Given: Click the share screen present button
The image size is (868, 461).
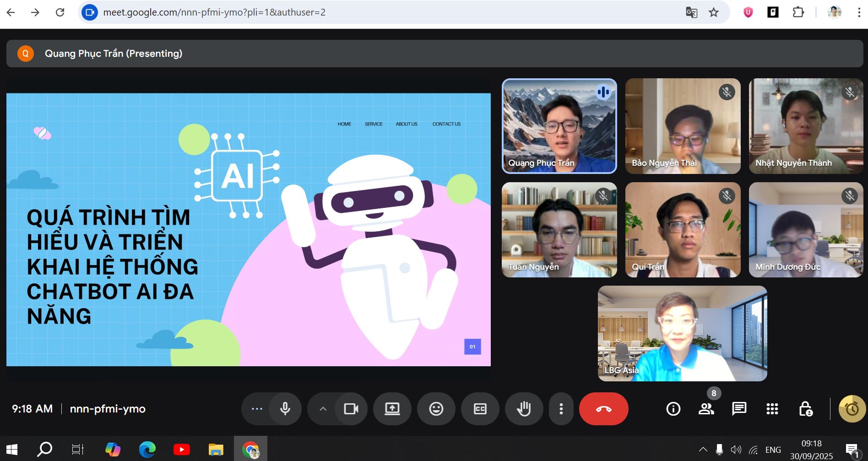Looking at the screenshot, I should (392, 409).
